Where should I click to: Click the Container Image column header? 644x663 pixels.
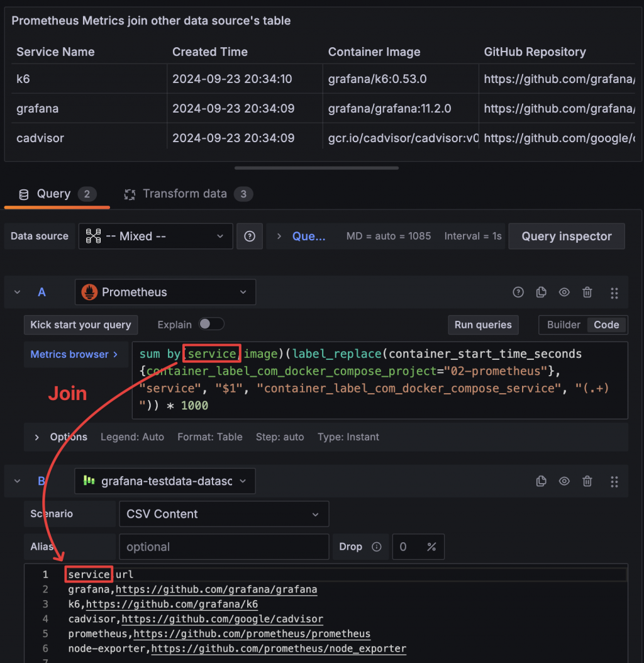[374, 52]
